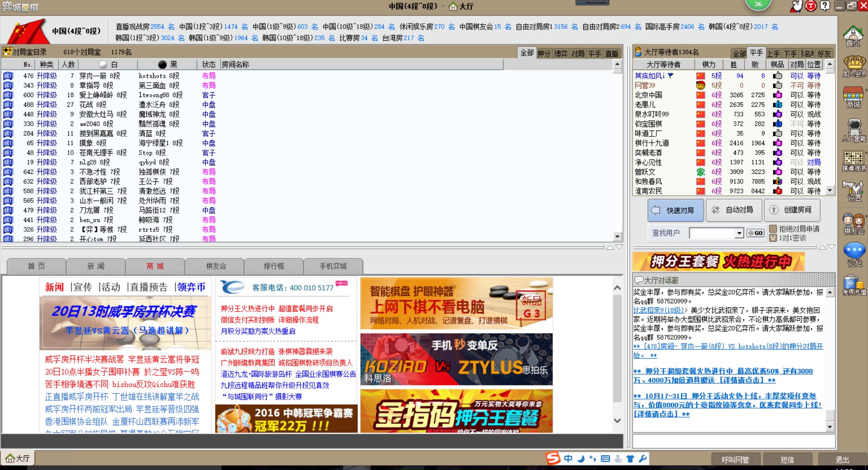868x470 pixels.
Task: Open the 排行榜 tab in the web panel
Action: (x=273, y=266)
